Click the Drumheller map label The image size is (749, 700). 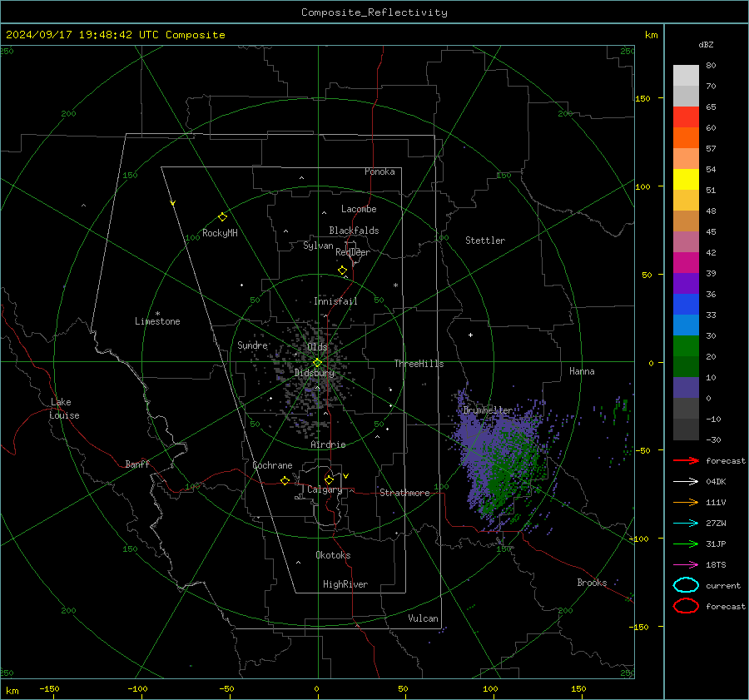488,410
